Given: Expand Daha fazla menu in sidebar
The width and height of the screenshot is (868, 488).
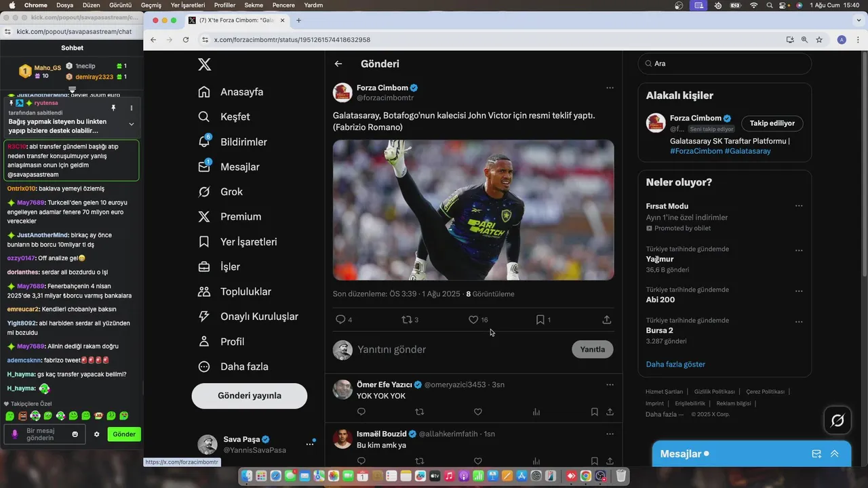Looking at the screenshot, I should 233,367.
